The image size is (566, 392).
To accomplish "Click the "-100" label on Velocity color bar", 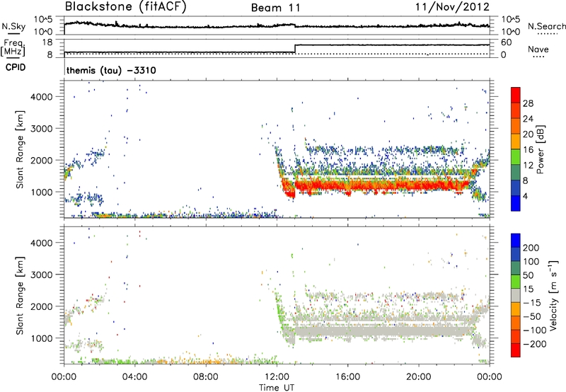I will (535, 330).
